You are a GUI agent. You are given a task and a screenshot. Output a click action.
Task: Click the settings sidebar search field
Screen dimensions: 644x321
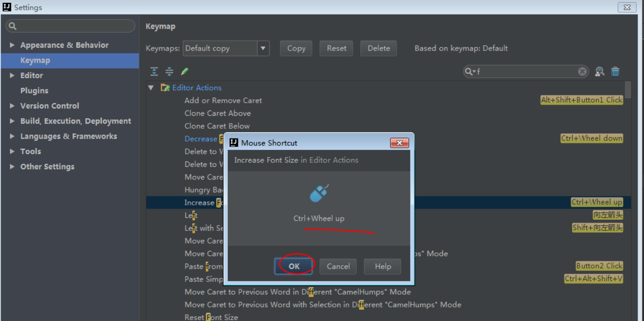click(71, 26)
